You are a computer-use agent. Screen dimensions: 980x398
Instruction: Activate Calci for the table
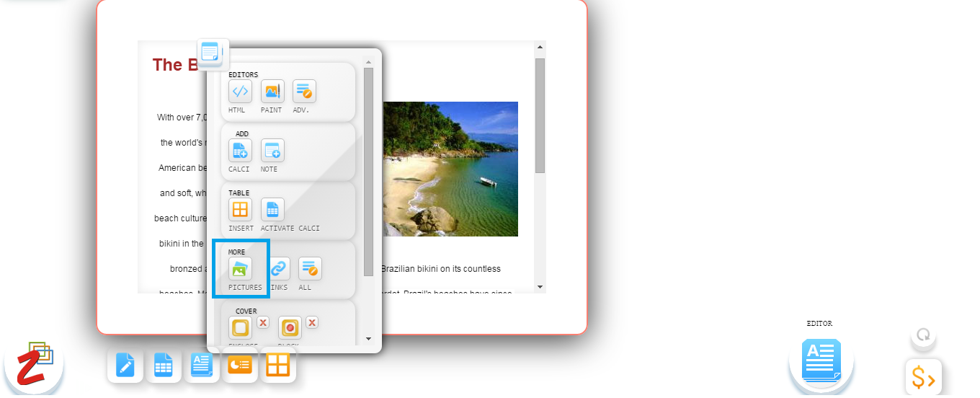[272, 210]
